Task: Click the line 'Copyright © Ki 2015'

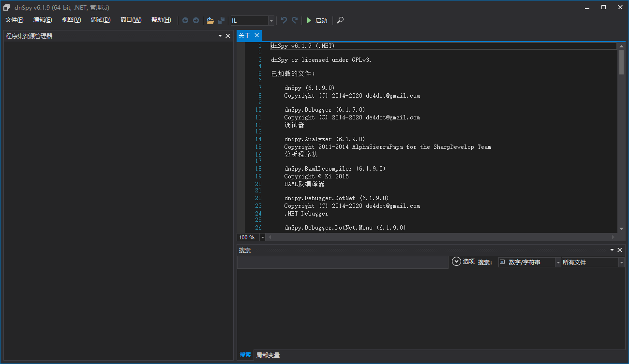Action: click(x=316, y=176)
